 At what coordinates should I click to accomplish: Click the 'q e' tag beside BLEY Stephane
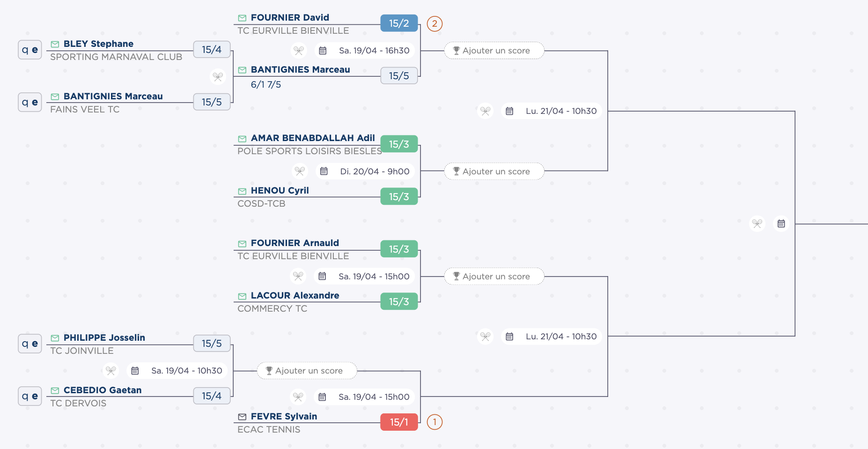pyautogui.click(x=30, y=50)
